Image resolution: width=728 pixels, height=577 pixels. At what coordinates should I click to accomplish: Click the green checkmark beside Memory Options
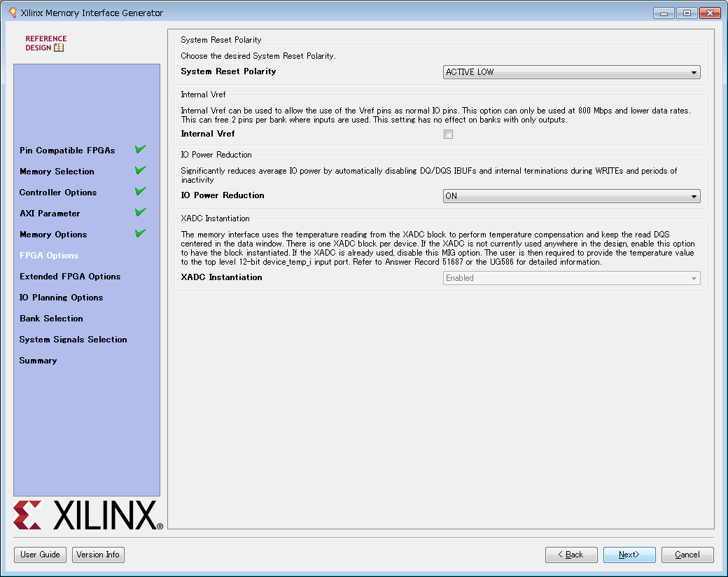click(x=141, y=233)
